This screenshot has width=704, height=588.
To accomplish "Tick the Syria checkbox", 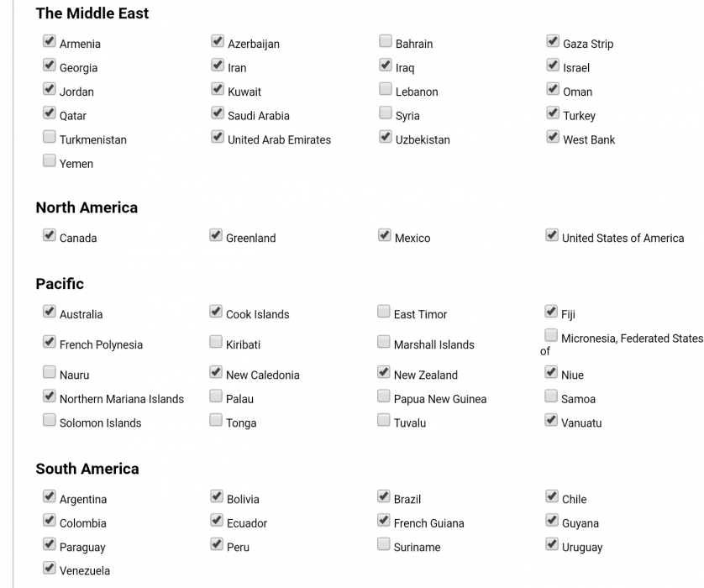I will [385, 113].
